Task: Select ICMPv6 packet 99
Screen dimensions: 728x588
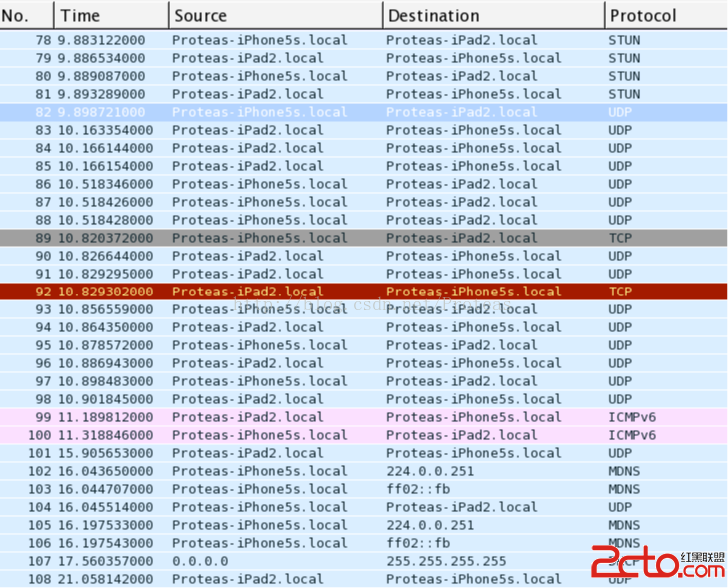Action: 364,417
